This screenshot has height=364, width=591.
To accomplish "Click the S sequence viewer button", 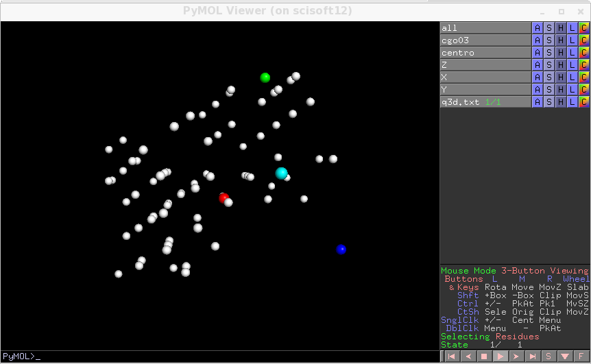I will [x=548, y=356].
